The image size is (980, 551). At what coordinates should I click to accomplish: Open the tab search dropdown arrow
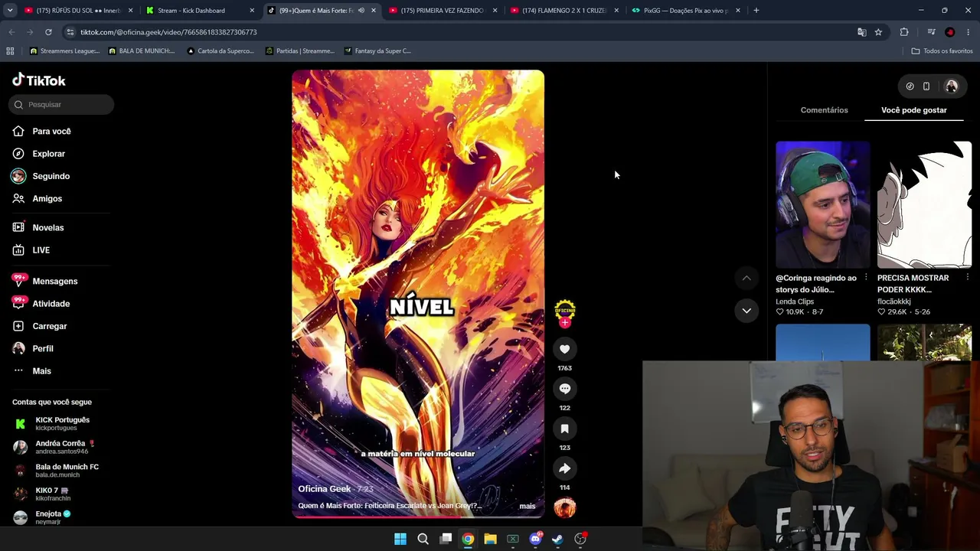pyautogui.click(x=8, y=11)
